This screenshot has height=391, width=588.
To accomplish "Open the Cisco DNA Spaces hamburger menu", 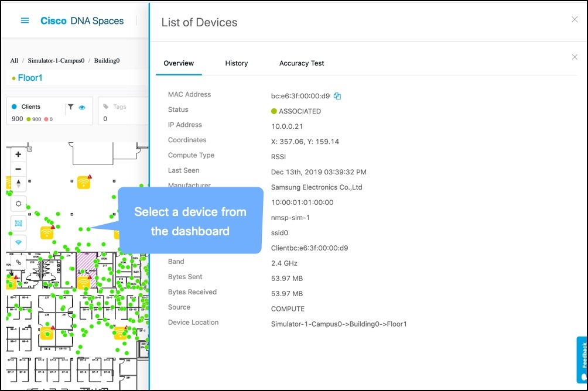I will point(24,20).
